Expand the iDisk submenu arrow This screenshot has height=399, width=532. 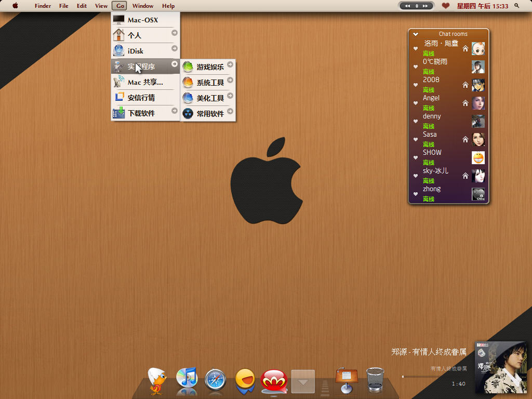(175, 48)
